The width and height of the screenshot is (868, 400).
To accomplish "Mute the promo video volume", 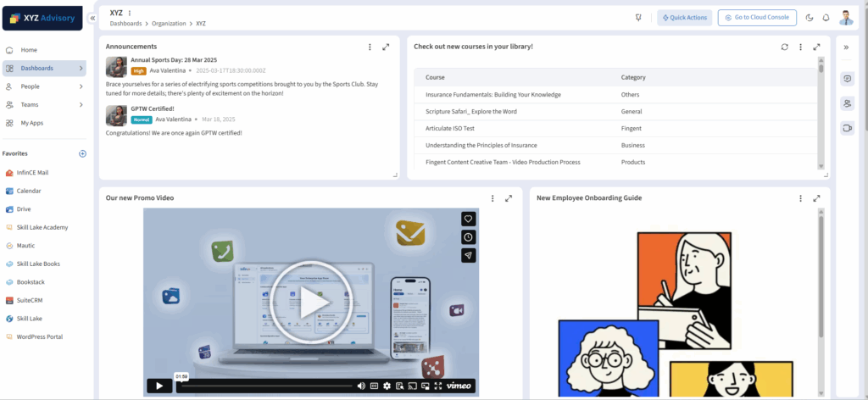I will pos(361,386).
